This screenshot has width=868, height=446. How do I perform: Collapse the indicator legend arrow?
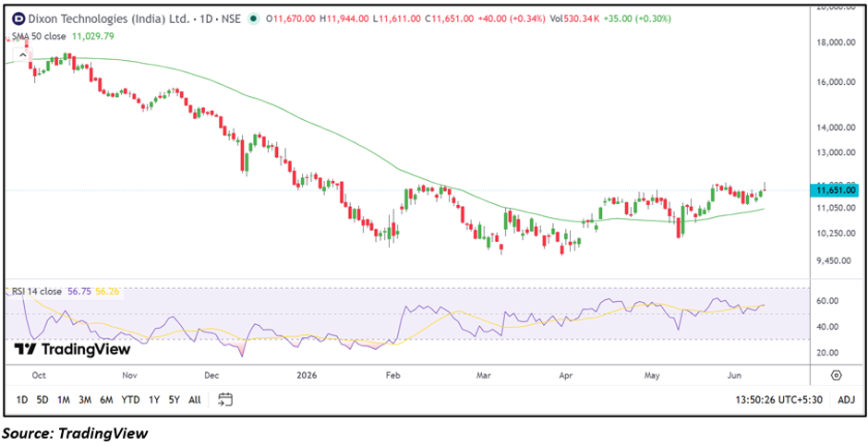pos(21,54)
